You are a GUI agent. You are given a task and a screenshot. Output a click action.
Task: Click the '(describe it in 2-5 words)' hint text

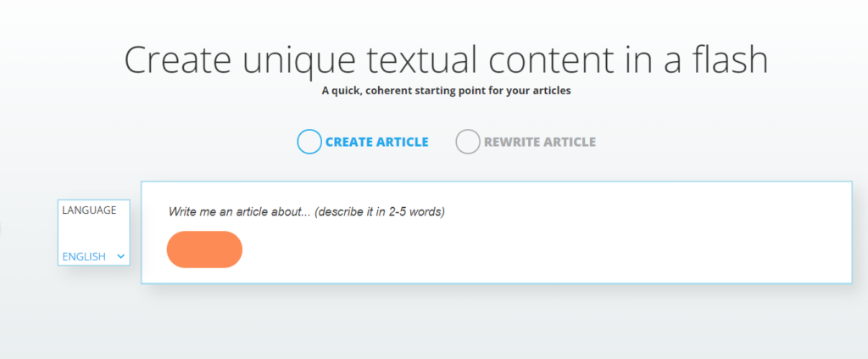[379, 211]
